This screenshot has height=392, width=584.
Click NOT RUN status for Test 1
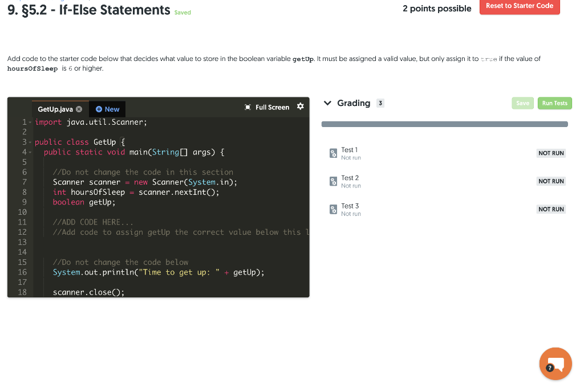coord(551,153)
